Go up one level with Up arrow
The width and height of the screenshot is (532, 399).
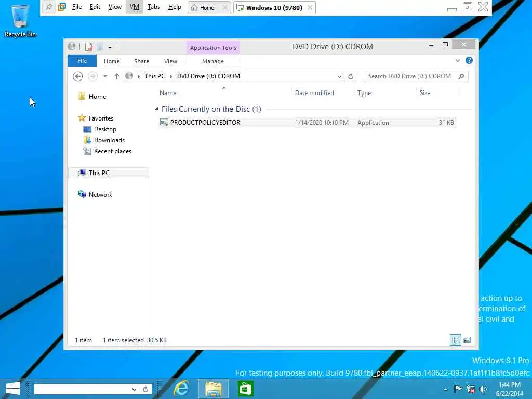(117, 76)
